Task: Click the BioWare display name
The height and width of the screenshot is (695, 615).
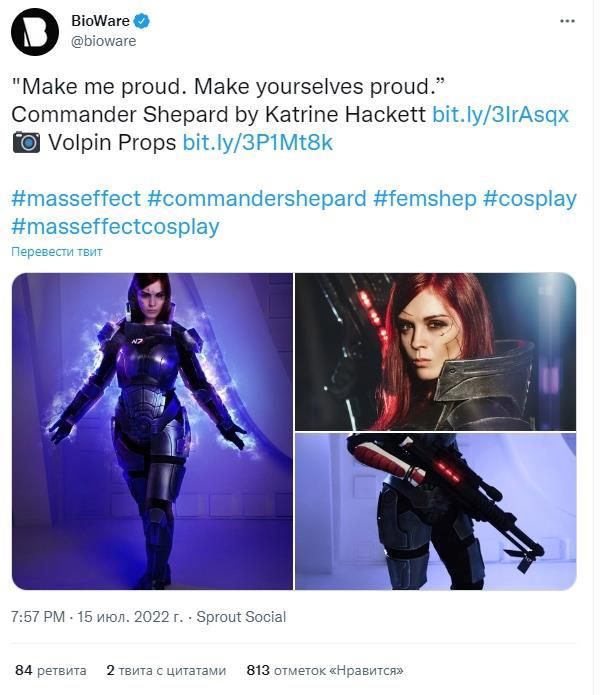Action: [x=100, y=21]
